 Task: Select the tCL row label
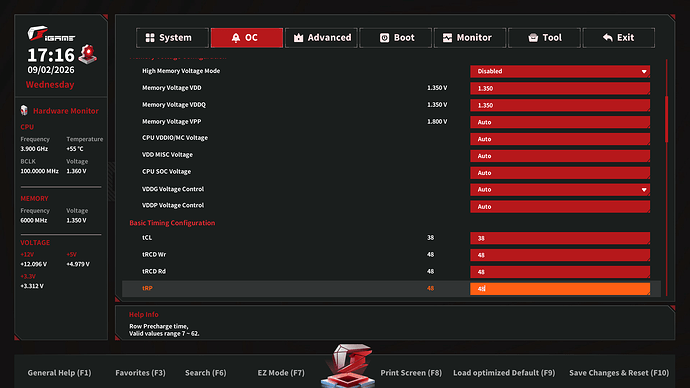147,238
